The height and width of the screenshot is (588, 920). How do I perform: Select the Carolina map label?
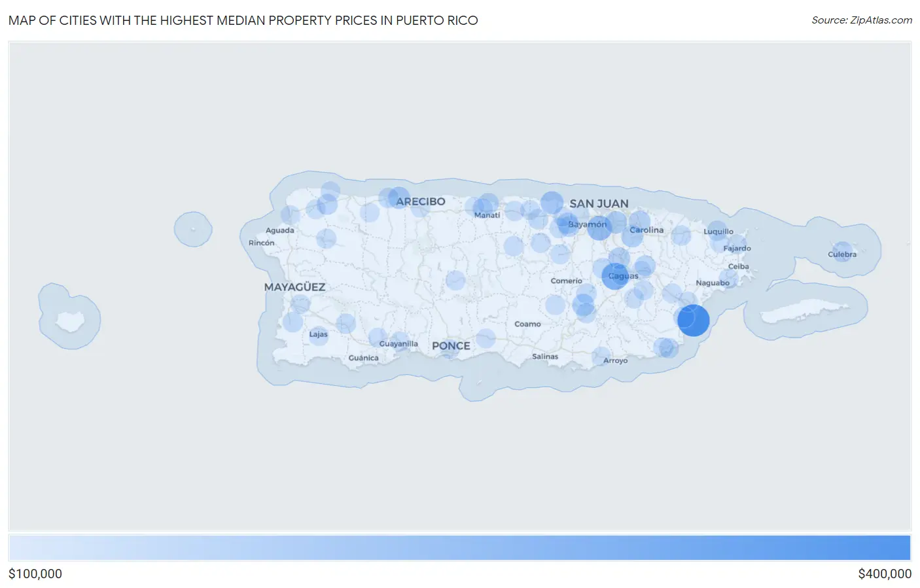tap(646, 230)
